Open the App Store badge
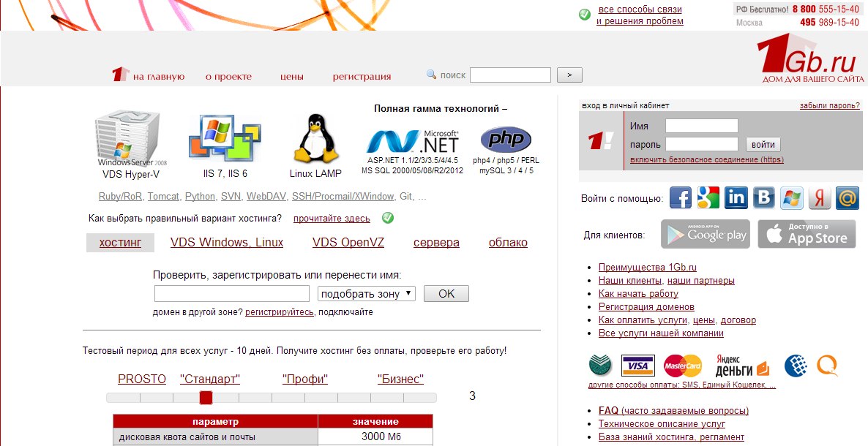This screenshot has width=868, height=446. (807, 235)
